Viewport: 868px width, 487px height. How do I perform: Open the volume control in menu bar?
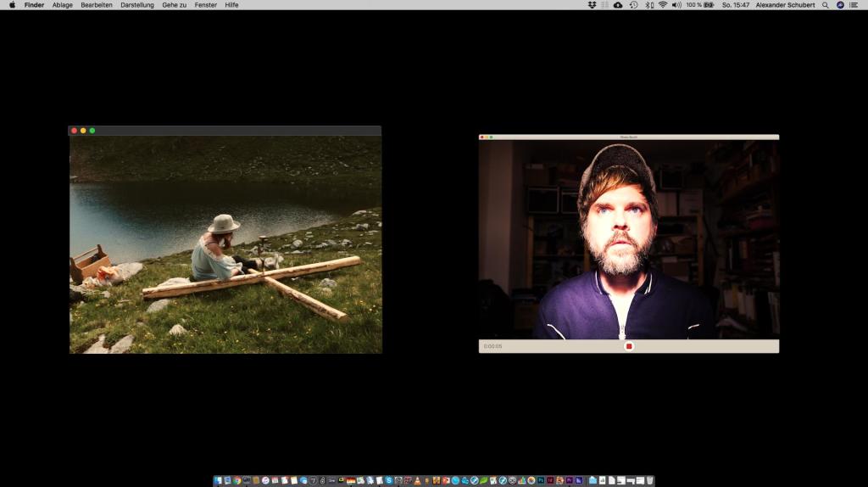[676, 5]
